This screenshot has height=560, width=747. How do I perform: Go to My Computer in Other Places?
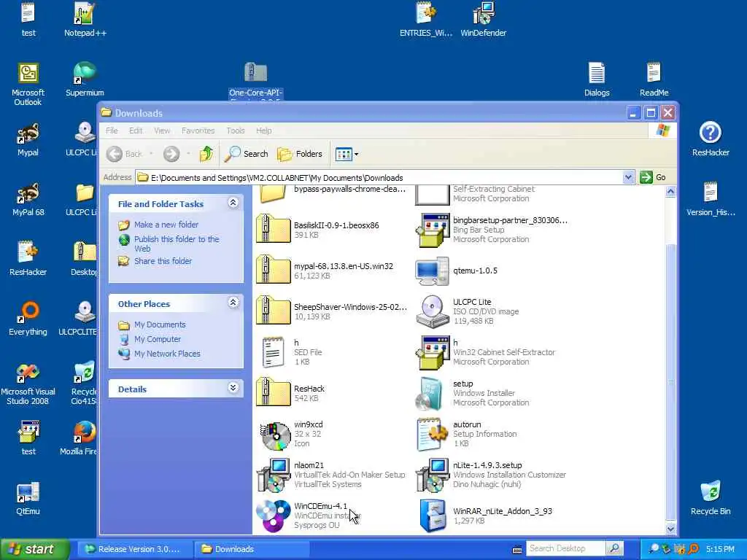point(158,339)
